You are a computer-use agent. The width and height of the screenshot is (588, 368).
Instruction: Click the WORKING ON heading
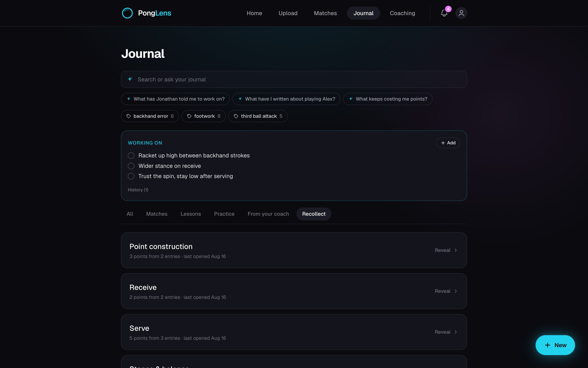(145, 143)
